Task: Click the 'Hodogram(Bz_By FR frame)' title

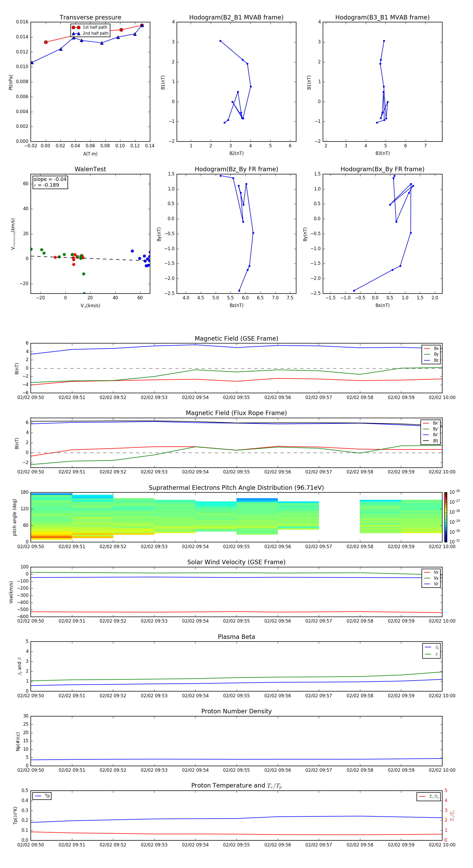Action: 236,169
